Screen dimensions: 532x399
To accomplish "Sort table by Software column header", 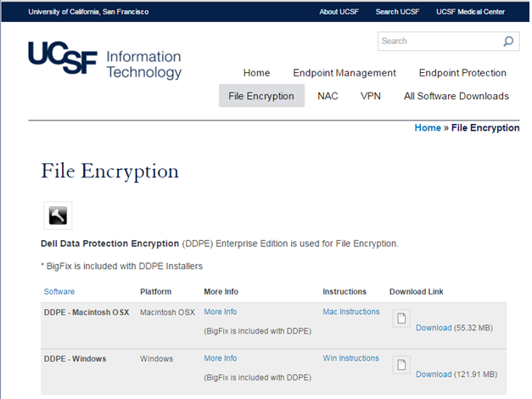I will 59,292.
